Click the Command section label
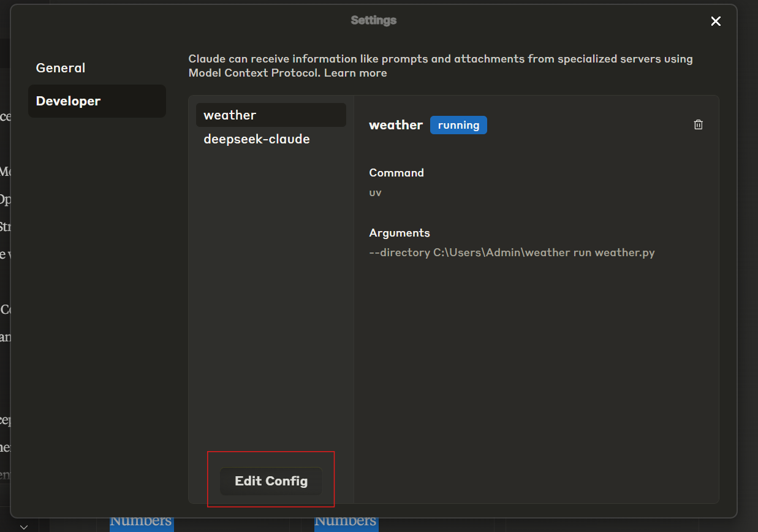Viewport: 758px width, 532px height. [x=396, y=172]
